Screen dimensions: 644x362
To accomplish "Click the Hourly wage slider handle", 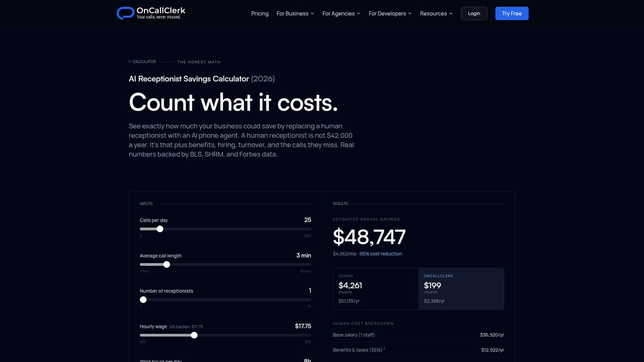I will pyautogui.click(x=194, y=335).
